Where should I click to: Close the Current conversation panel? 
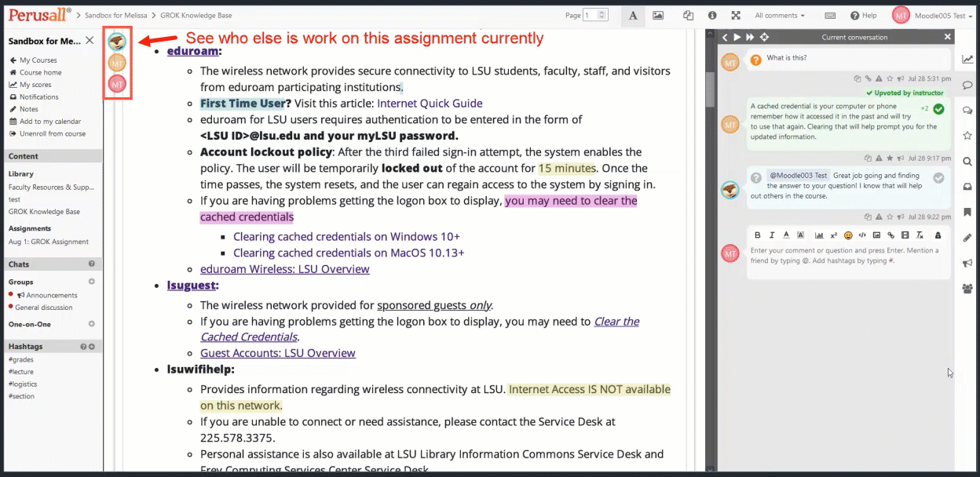[948, 37]
